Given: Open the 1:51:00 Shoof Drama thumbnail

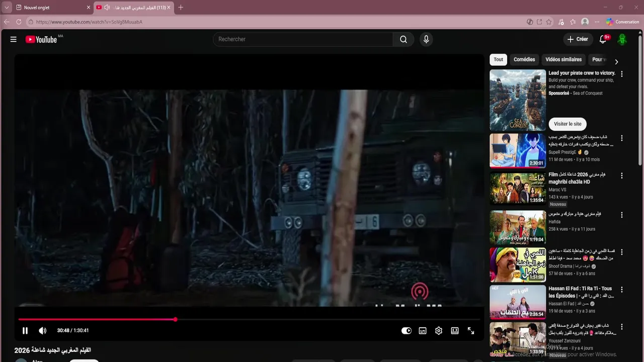Looking at the screenshot, I should [x=518, y=264].
